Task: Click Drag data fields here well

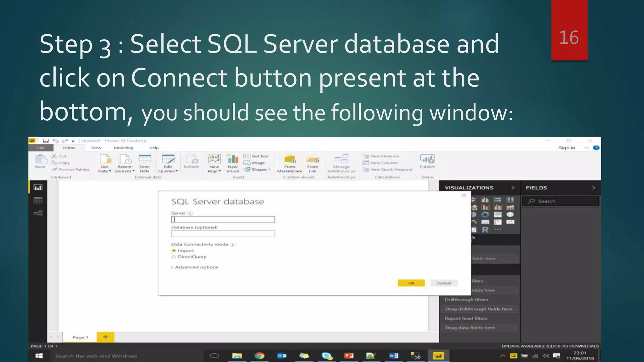Action: pos(479,328)
